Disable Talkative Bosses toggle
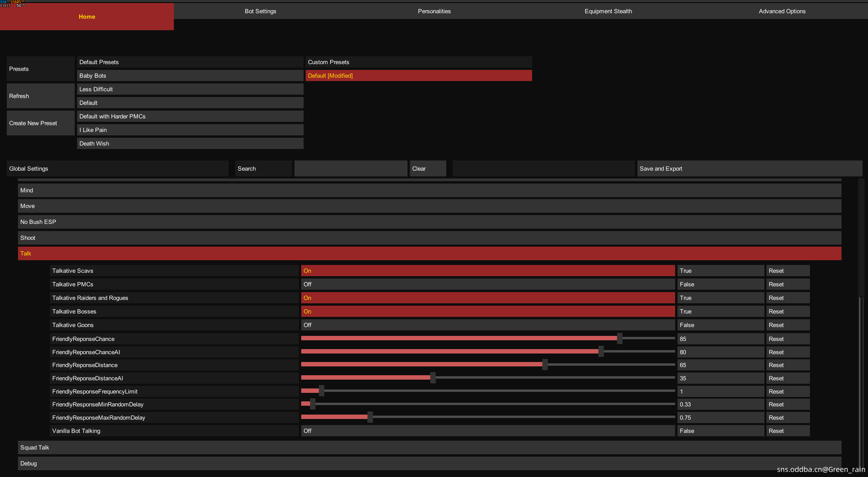The image size is (868, 477). click(x=488, y=311)
